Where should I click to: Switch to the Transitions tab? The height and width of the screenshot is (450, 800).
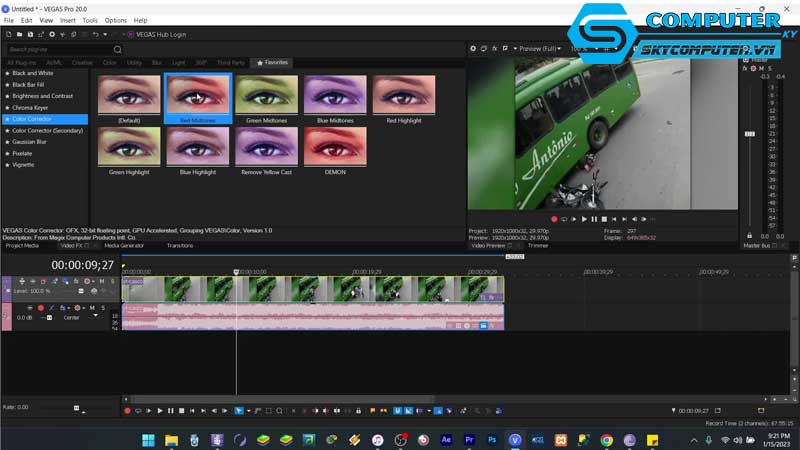point(180,245)
